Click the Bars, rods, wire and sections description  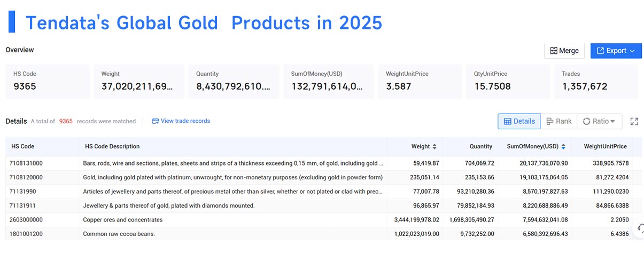tap(233, 163)
